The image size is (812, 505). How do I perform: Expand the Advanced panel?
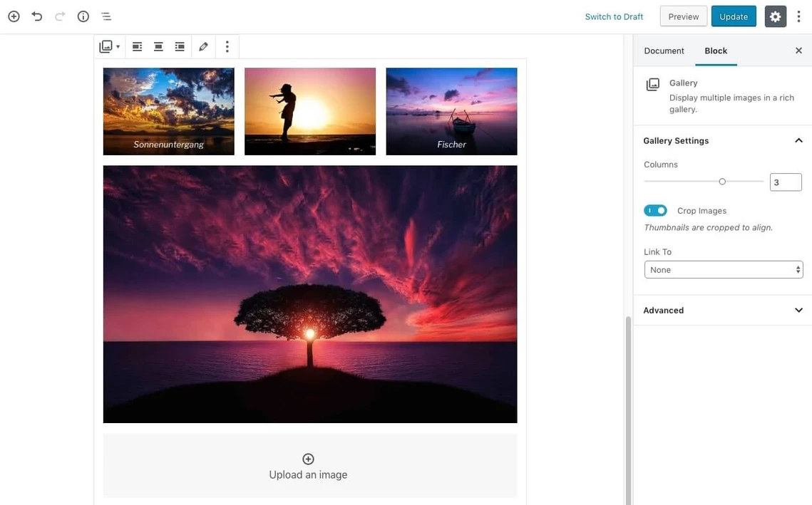[x=722, y=311]
